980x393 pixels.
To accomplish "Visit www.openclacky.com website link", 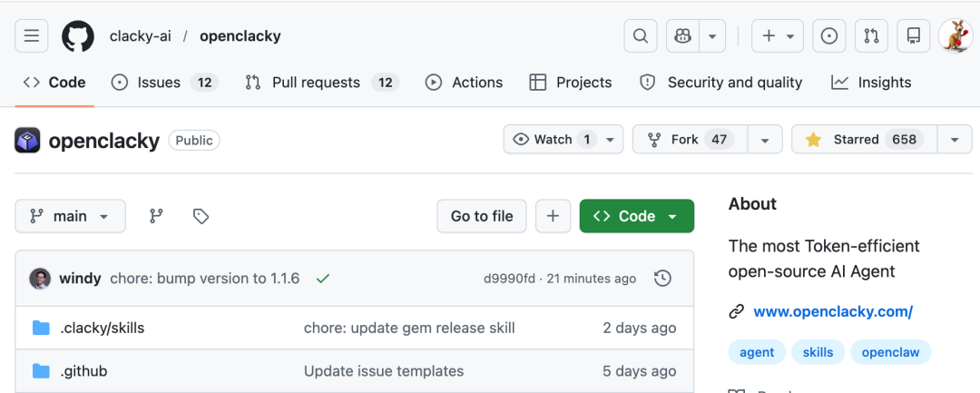I will pos(833,312).
